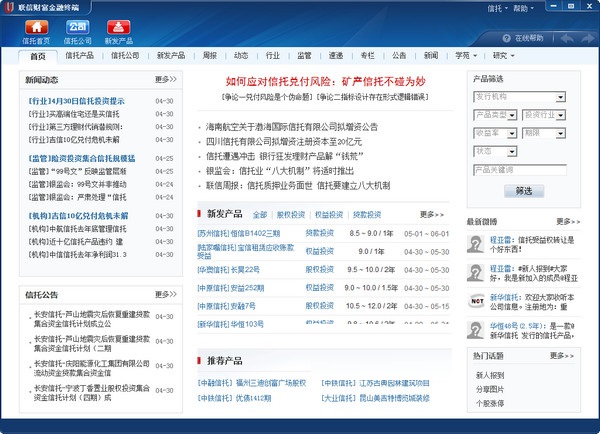This screenshot has width=600, height=434.
Task: Filter new products by 全部
Action: (260, 215)
